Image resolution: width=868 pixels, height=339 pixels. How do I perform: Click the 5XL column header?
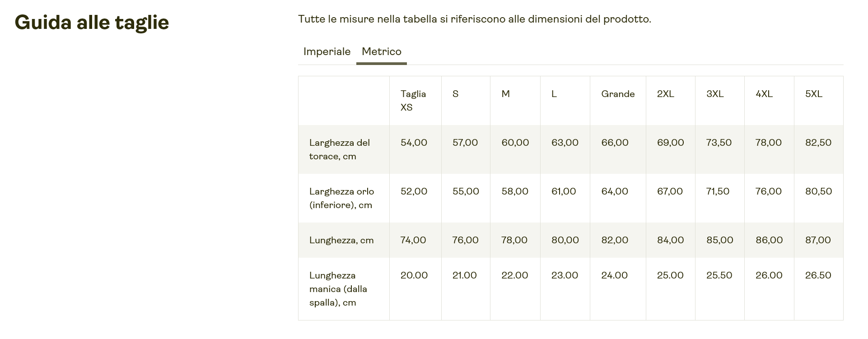813,94
